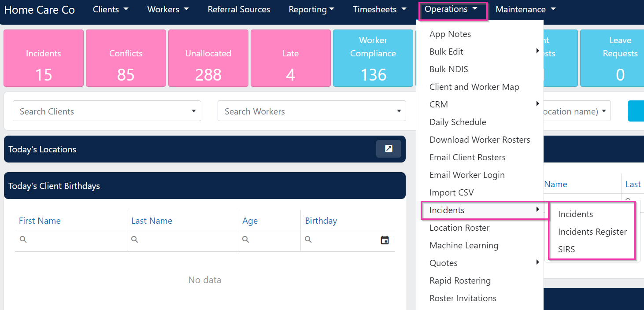Open the Birthday calendar picker icon
Image resolution: width=644 pixels, height=310 pixels.
[385, 240]
